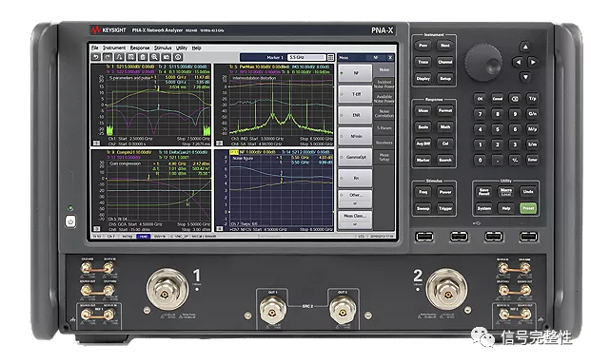Select the NFmin radio softkey
Screen dimensions: 591x364
point(355,136)
